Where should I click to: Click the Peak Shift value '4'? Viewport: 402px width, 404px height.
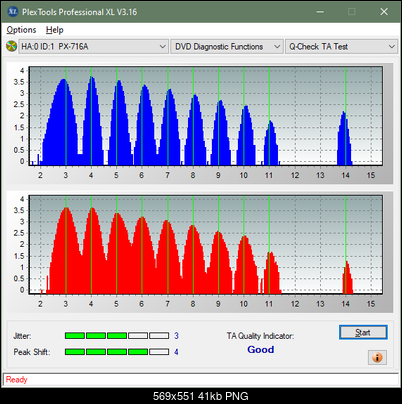[x=176, y=352]
